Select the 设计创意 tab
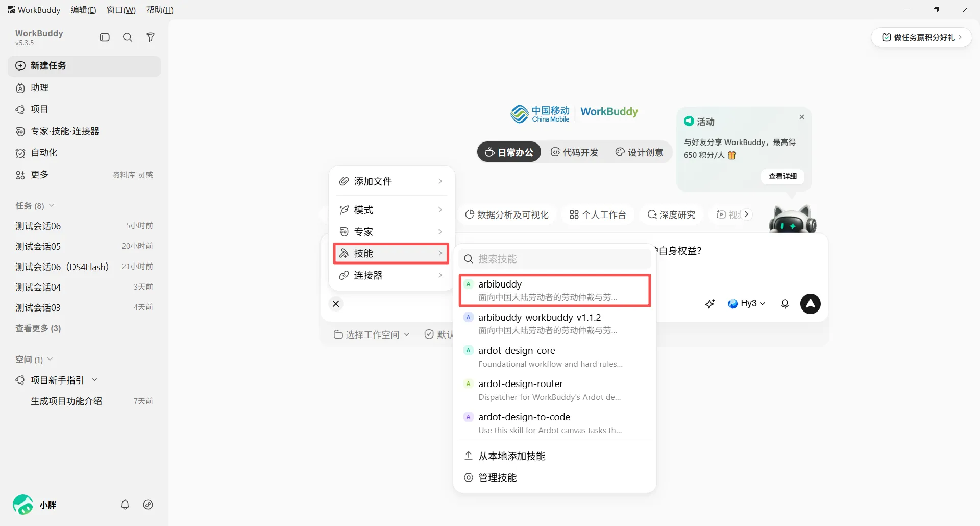This screenshot has height=526, width=980. 639,152
